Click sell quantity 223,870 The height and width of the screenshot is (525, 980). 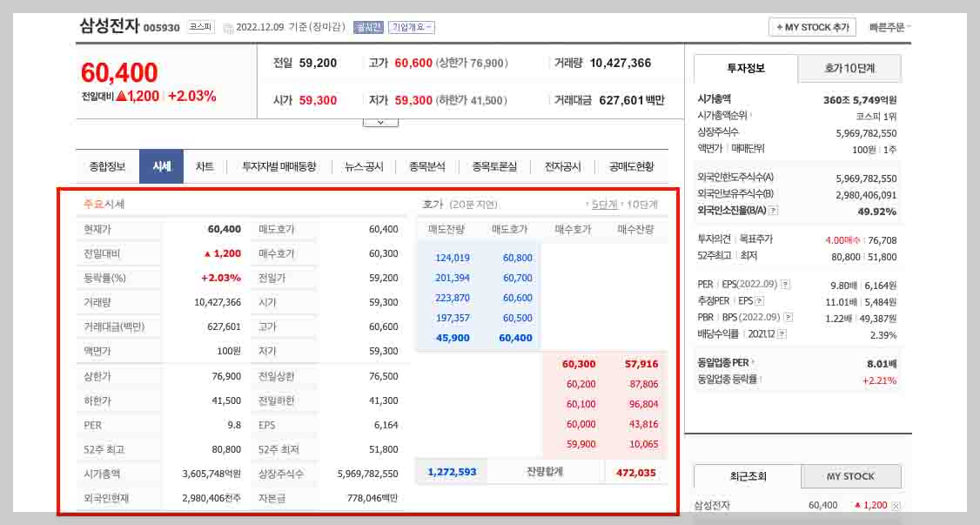pyautogui.click(x=453, y=298)
